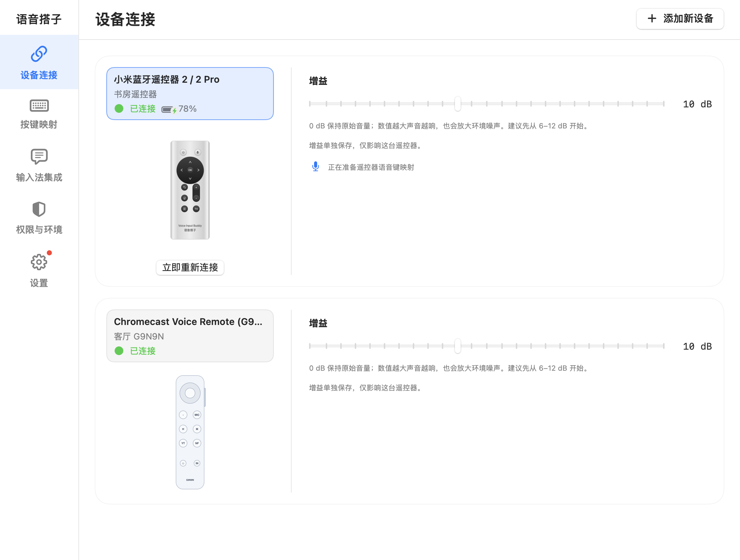Select the Chromecast Voice Remote device card
This screenshot has height=560, width=740.
click(x=190, y=336)
